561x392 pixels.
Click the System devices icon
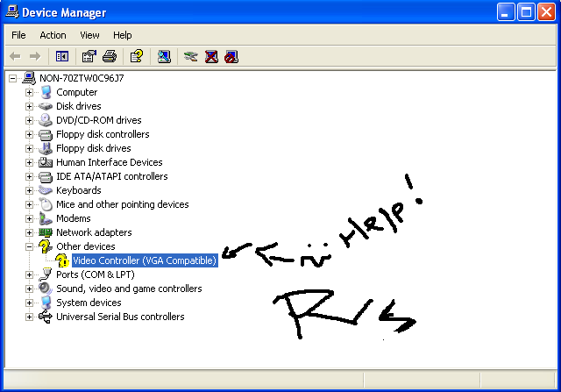pos(46,303)
